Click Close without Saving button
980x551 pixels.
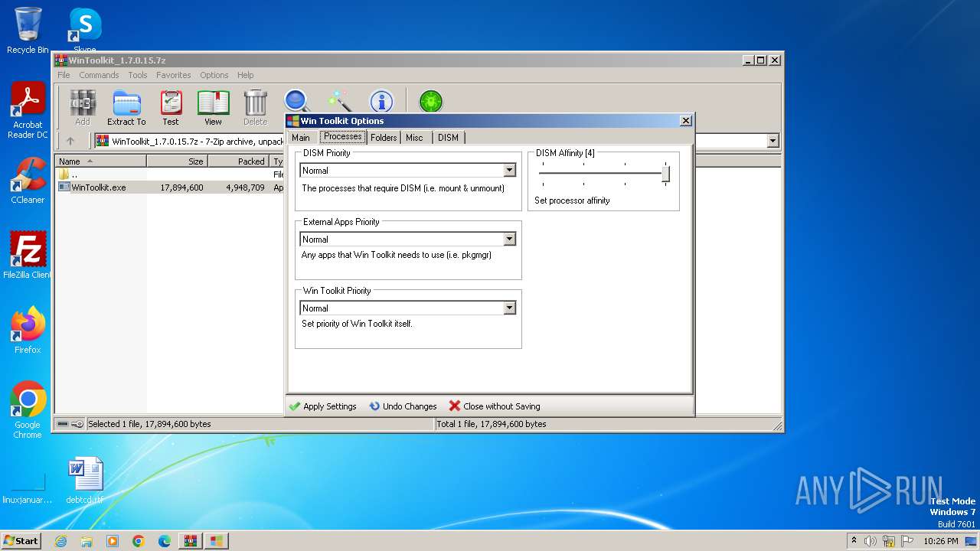[x=495, y=406]
